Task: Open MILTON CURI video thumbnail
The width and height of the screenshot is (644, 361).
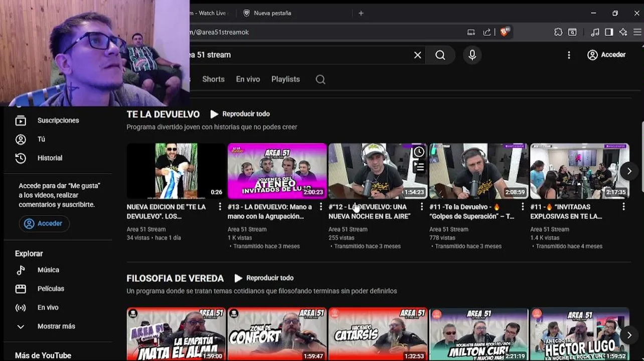Action: click(x=478, y=334)
